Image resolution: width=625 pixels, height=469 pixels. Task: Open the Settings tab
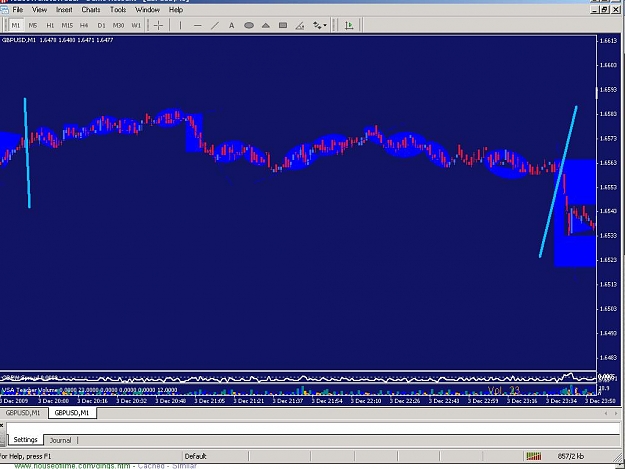pyautogui.click(x=26, y=440)
